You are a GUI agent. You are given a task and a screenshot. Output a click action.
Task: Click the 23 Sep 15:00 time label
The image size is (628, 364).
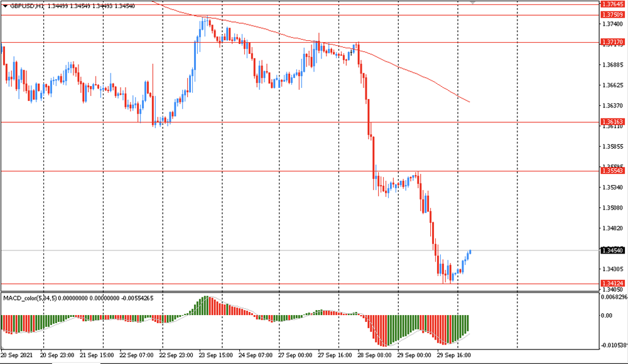[216, 355]
